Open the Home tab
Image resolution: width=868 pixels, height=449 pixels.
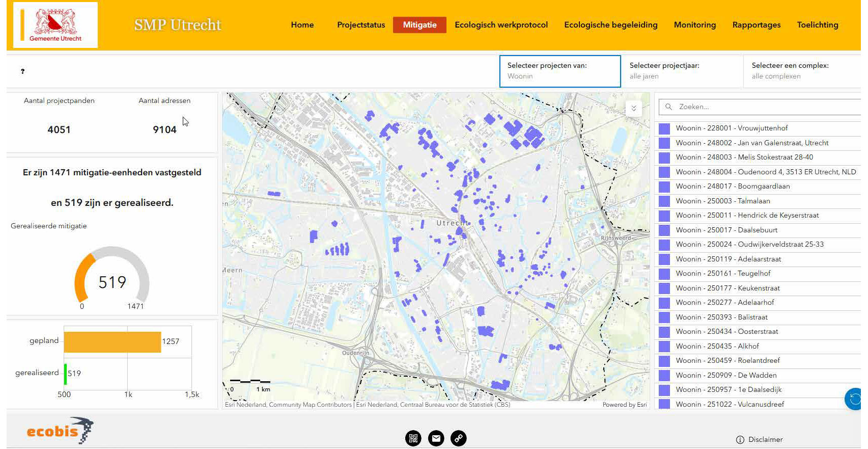point(302,25)
